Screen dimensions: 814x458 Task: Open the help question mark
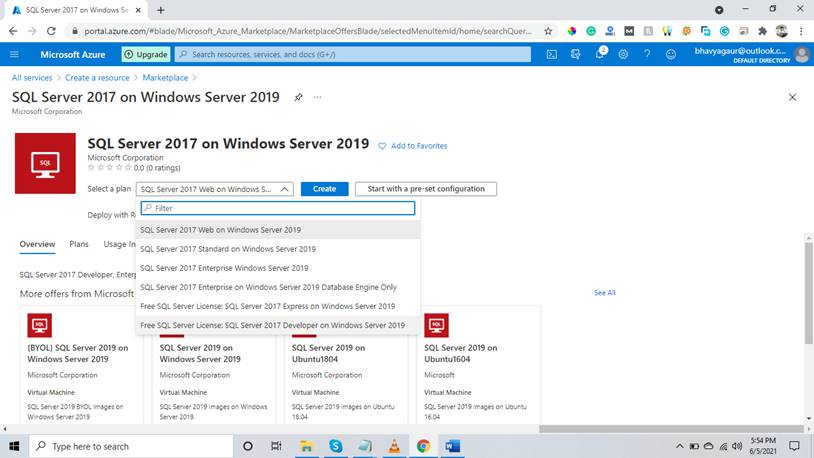point(647,54)
